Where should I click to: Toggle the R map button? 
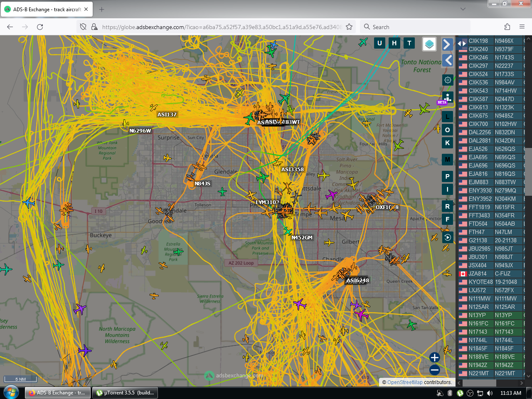447,206
